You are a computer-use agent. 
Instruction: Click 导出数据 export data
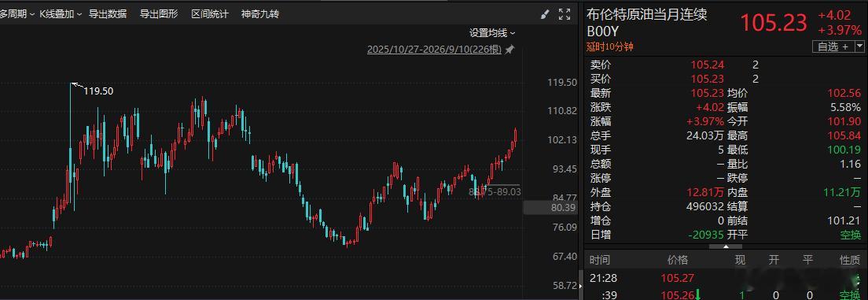pos(108,14)
